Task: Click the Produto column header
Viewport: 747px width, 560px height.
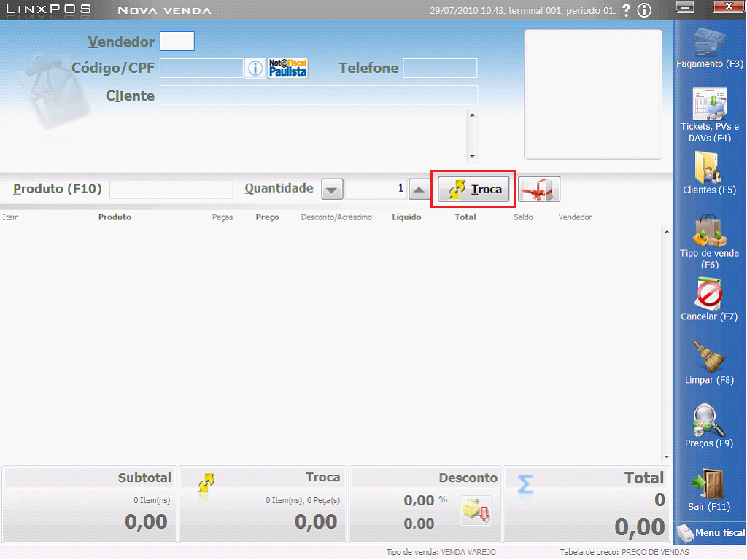Action: point(115,217)
